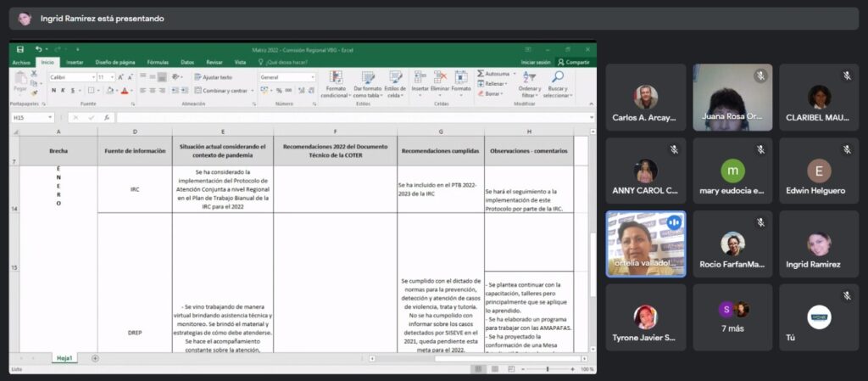Click the Compartir button
The image size is (868, 381).
coord(574,62)
